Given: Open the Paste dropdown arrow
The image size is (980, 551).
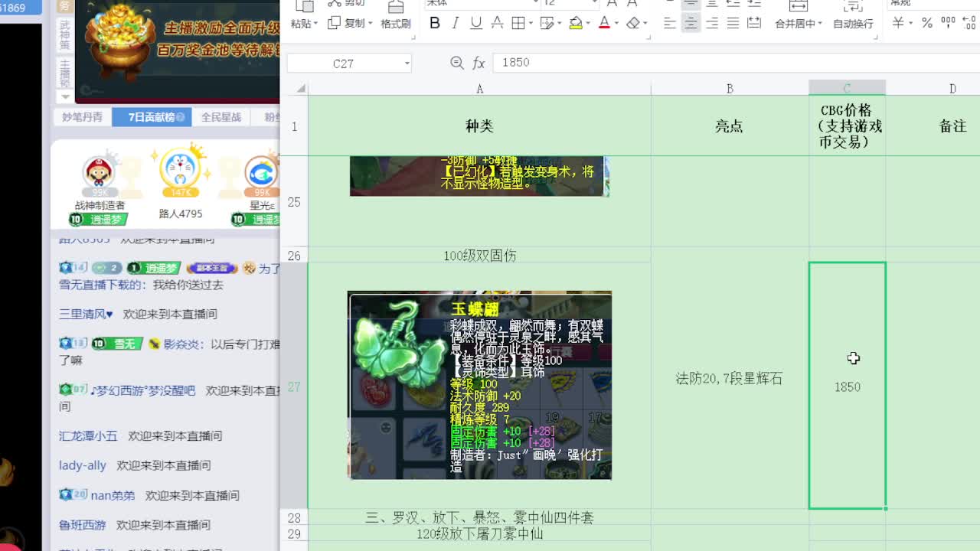Looking at the screenshot, I should click(x=315, y=24).
